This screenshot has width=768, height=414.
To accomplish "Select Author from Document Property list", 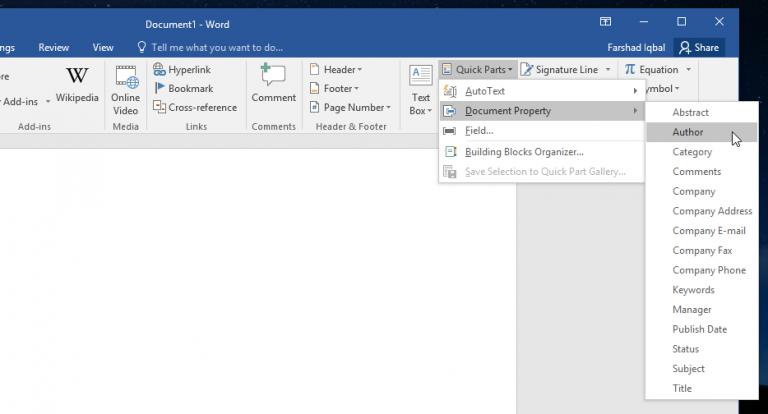I will pyautogui.click(x=688, y=132).
